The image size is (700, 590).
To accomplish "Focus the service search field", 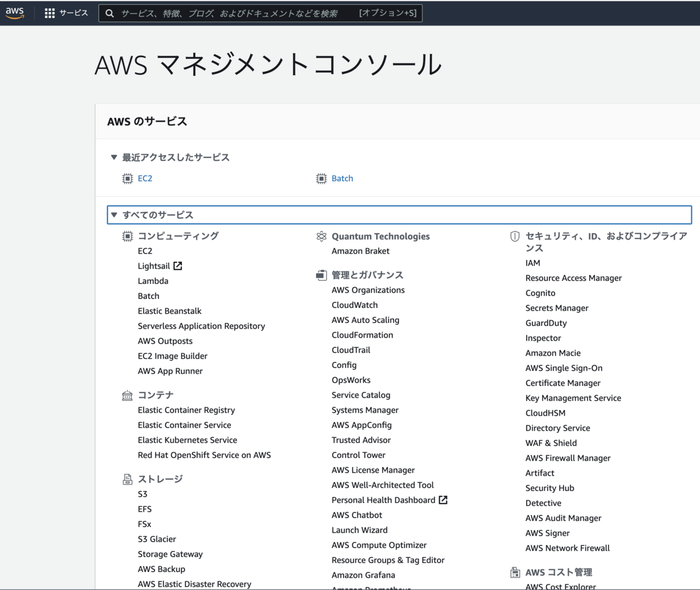I will 260,13.
